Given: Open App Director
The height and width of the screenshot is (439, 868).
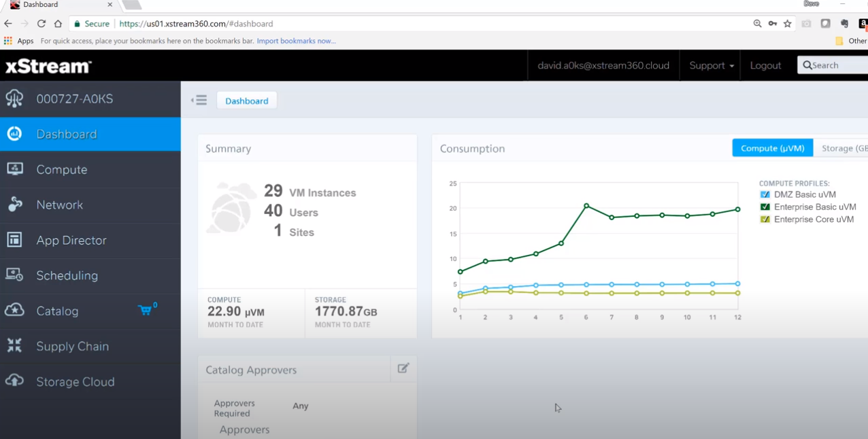Looking at the screenshot, I should [71, 240].
